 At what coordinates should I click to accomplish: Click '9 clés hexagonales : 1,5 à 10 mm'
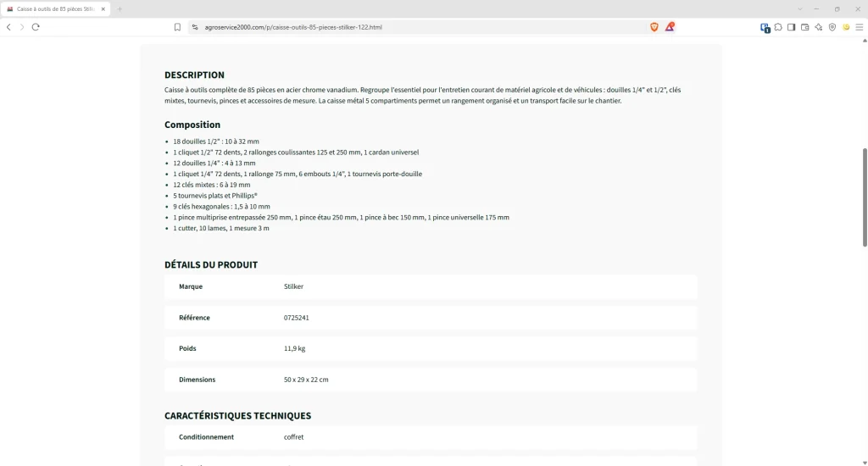221,207
